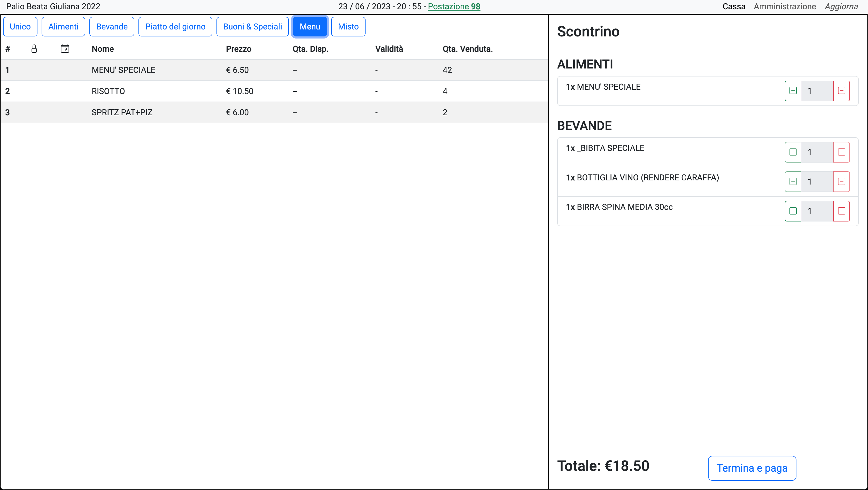
Task: Click BOTTIGLIA VINO quantity field
Action: tap(817, 182)
